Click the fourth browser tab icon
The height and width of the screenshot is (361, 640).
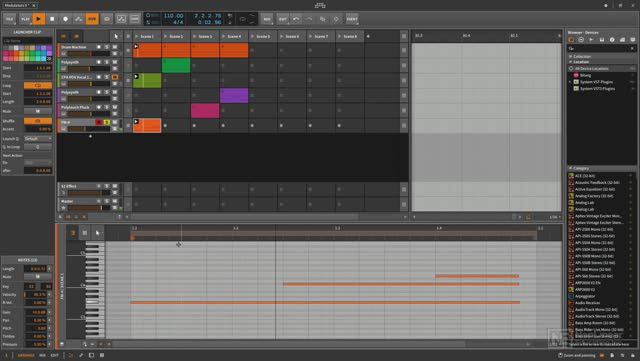click(602, 40)
